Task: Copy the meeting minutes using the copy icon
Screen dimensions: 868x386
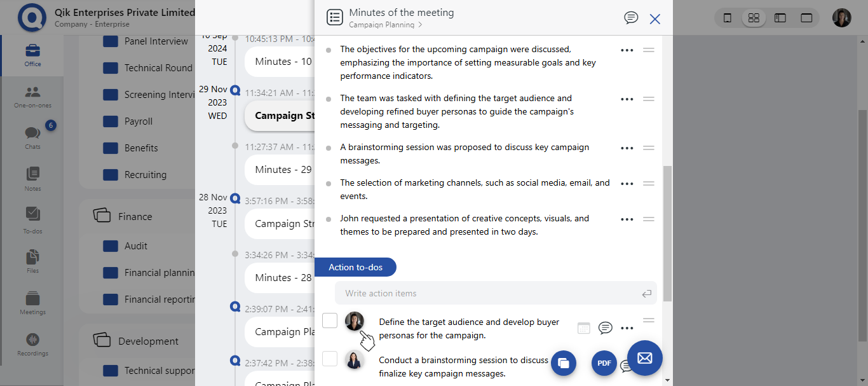Action: point(564,362)
